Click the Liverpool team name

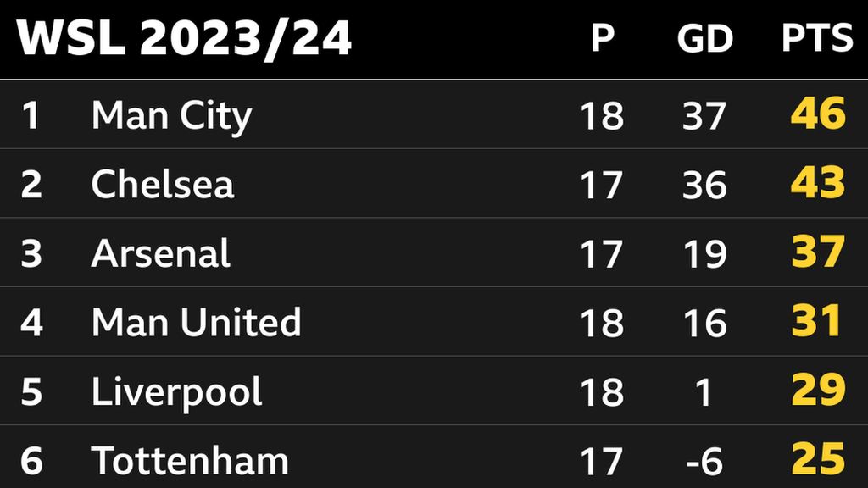click(x=176, y=391)
